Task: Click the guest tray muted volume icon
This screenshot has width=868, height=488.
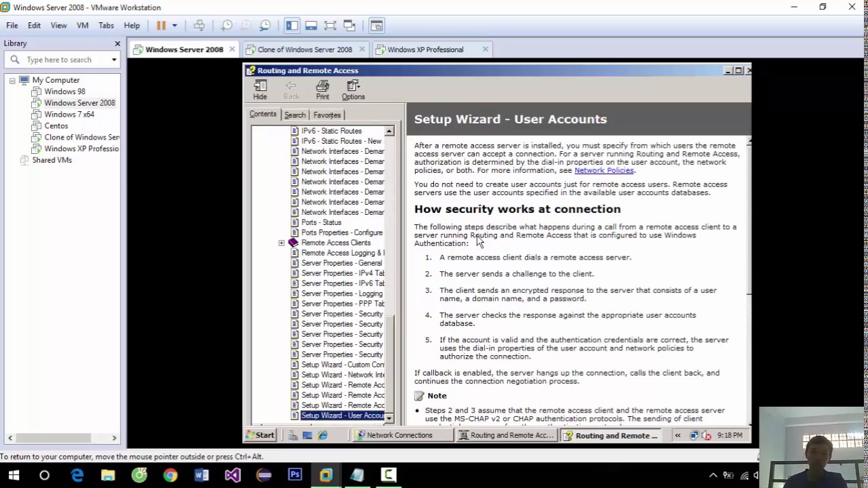Action: [x=707, y=435]
